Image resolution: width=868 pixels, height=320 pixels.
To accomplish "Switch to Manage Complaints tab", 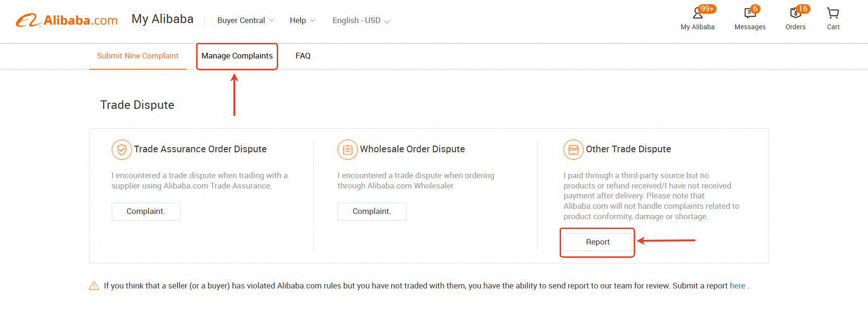I will click(237, 56).
